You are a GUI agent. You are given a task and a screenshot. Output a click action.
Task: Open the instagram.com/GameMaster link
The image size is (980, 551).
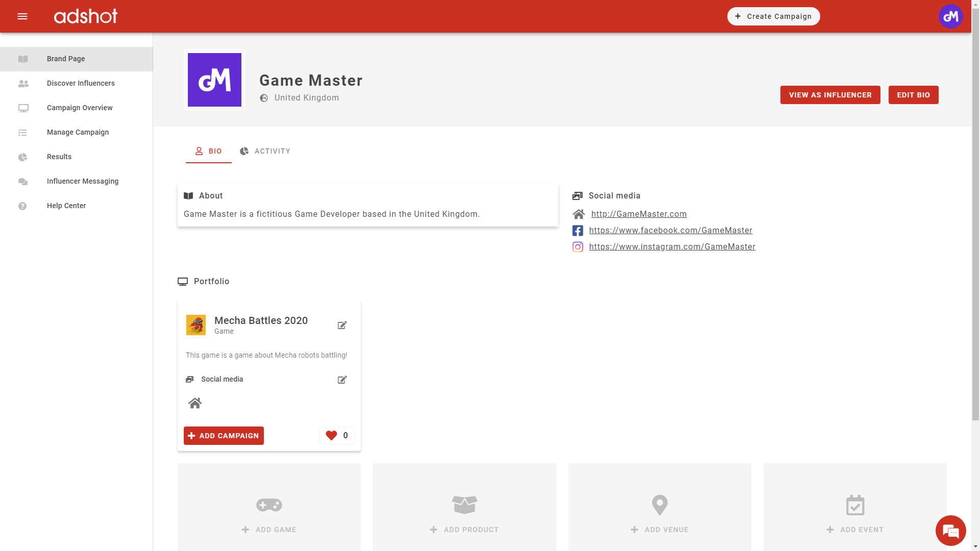[672, 247]
